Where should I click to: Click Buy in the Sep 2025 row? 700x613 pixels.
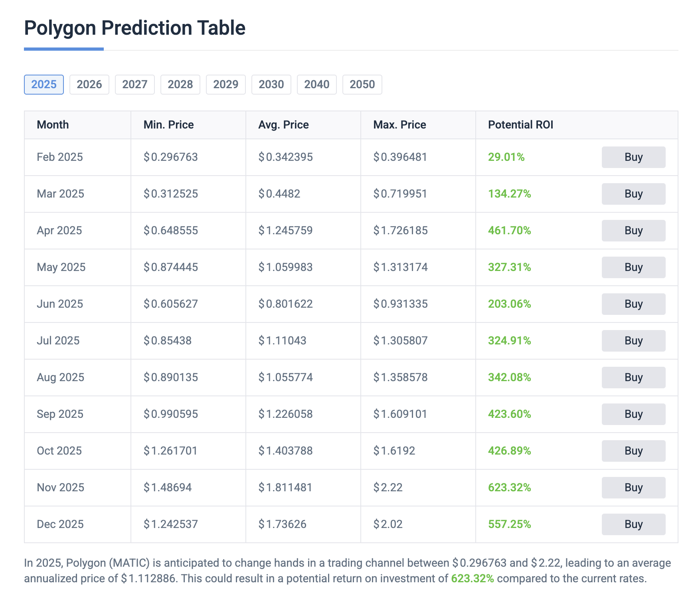click(634, 414)
